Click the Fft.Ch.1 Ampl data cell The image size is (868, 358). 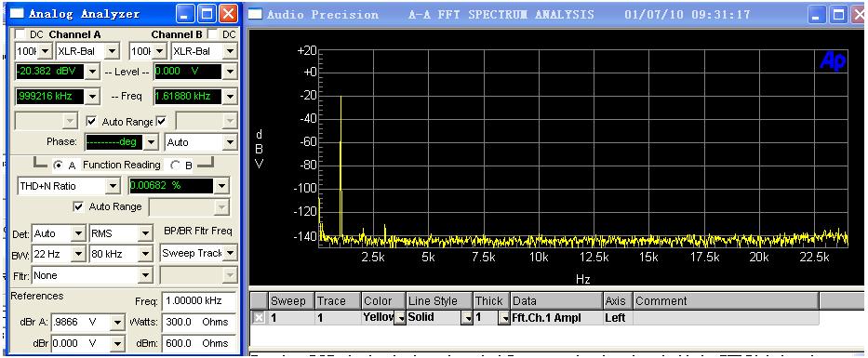coord(556,318)
